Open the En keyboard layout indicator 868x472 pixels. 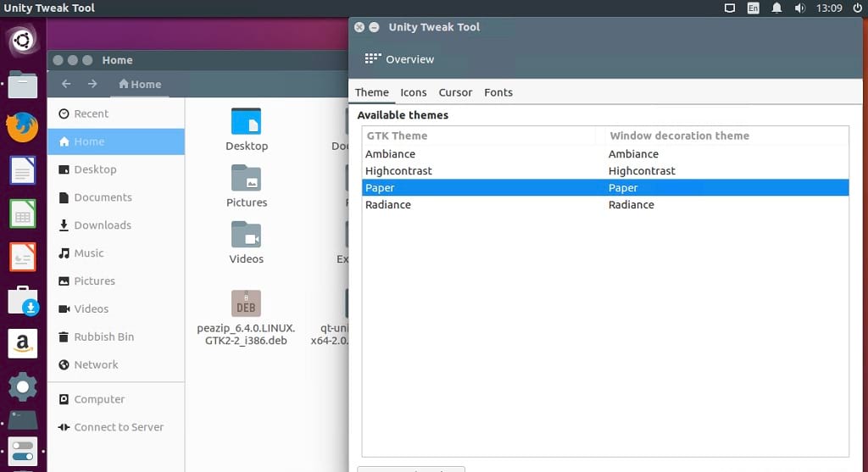tap(753, 8)
